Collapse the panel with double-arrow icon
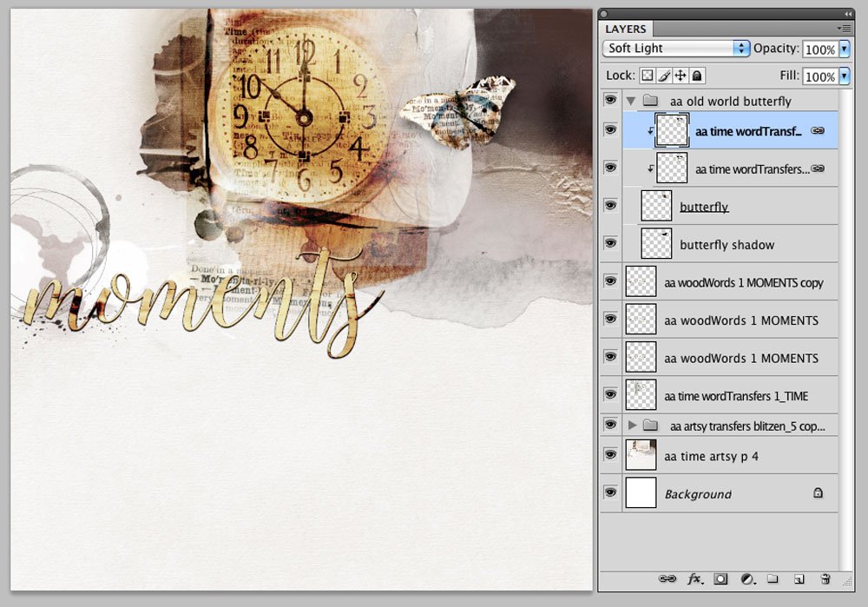Image resolution: width=868 pixels, height=607 pixels. click(847, 14)
